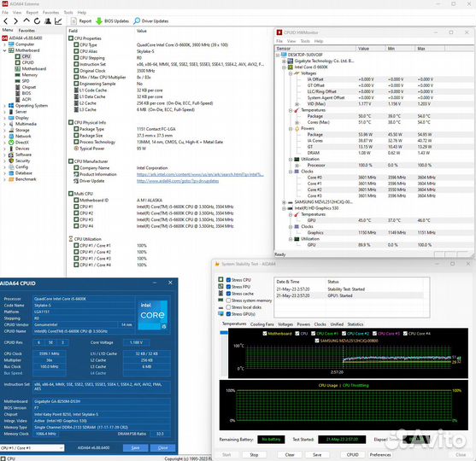Toggle CPU Core #4 graph legend checkbox

click(x=405, y=333)
